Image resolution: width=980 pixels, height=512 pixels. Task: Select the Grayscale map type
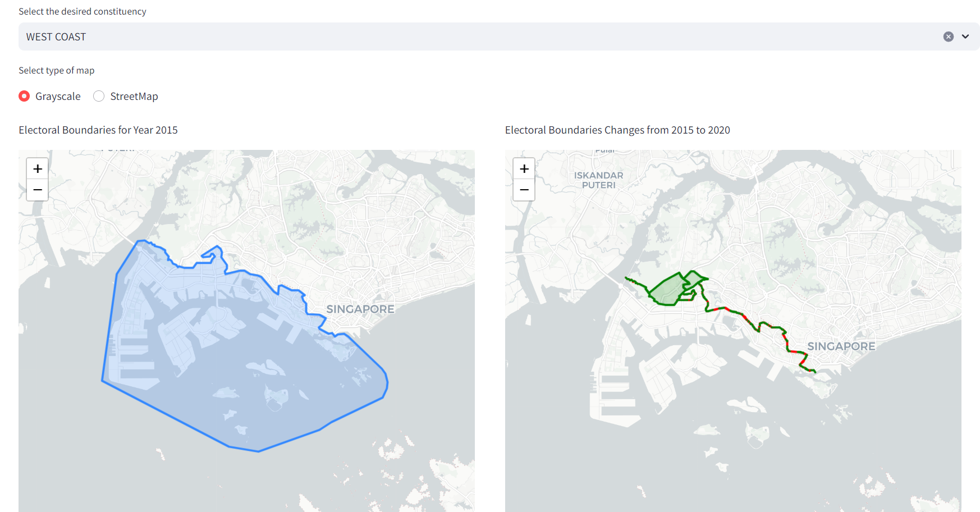(24, 96)
